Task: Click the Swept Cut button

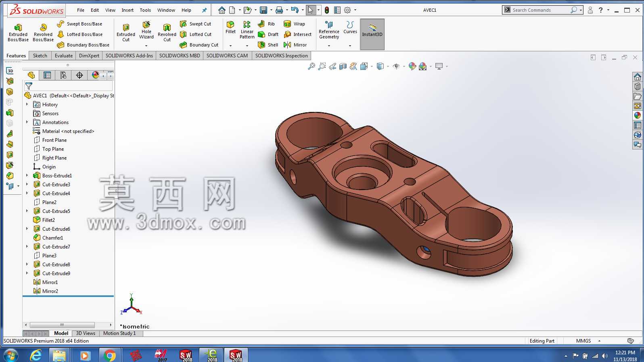Action: [x=195, y=24]
